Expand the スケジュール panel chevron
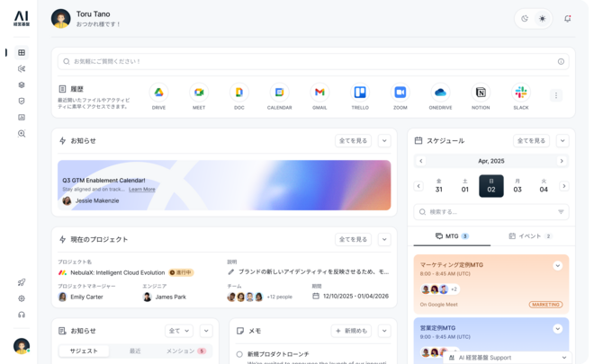Image resolution: width=594 pixels, height=364 pixels. 562,140
